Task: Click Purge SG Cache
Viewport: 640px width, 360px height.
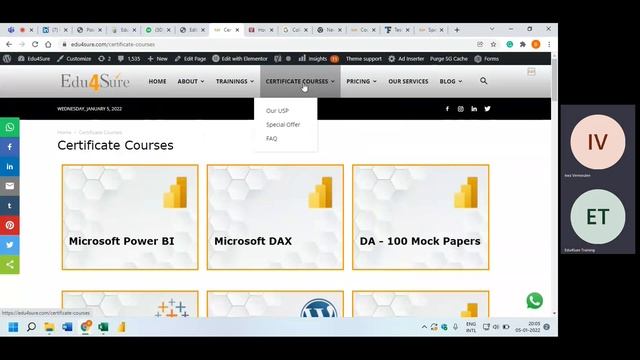Action: click(449, 59)
